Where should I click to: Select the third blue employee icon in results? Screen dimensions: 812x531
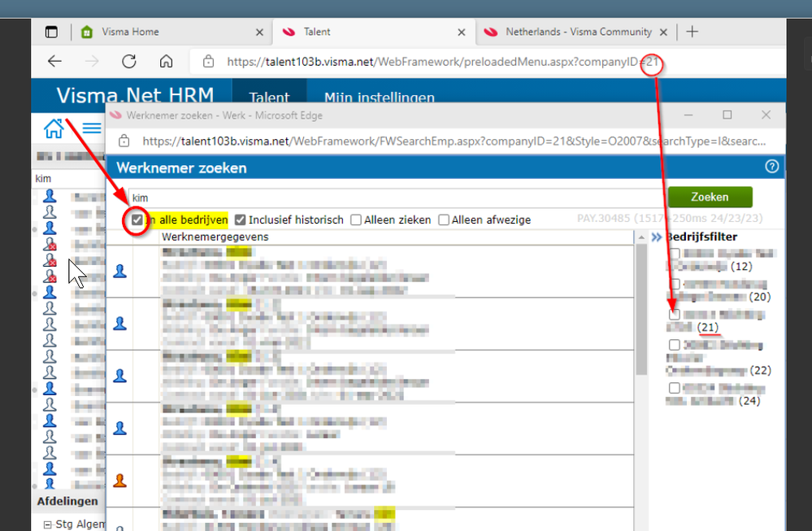(119, 376)
